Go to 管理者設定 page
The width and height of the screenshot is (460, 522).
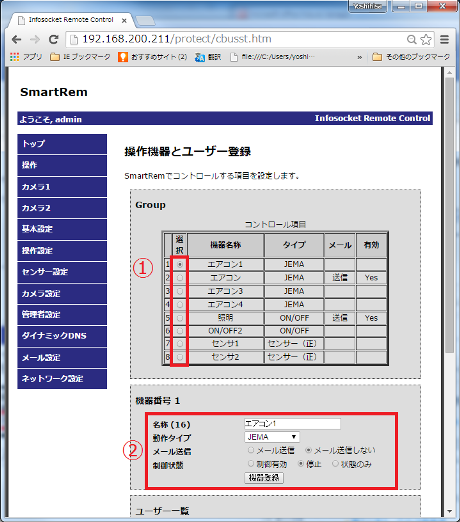[x=62, y=315]
